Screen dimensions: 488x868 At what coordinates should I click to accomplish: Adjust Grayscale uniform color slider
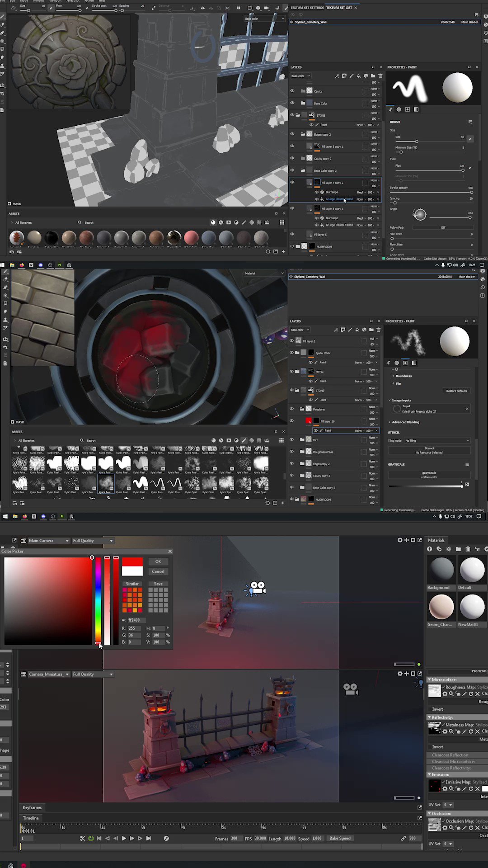click(426, 486)
